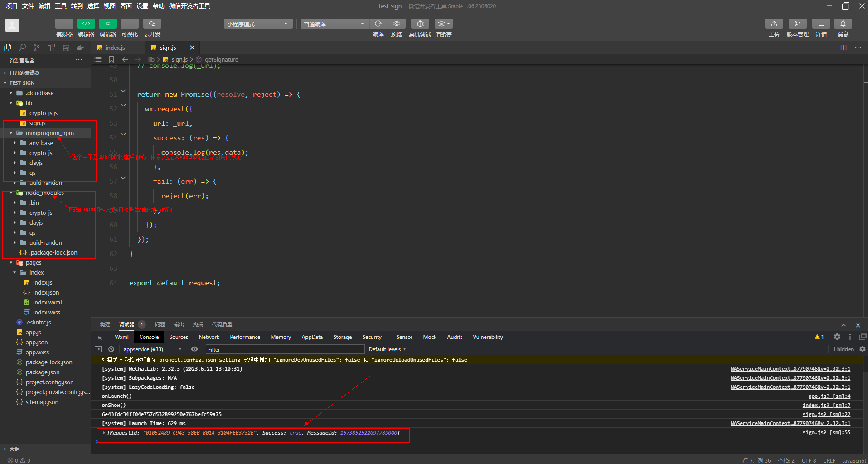Switch to the Sources devtools tab
The image size is (868, 464).
[x=179, y=337]
